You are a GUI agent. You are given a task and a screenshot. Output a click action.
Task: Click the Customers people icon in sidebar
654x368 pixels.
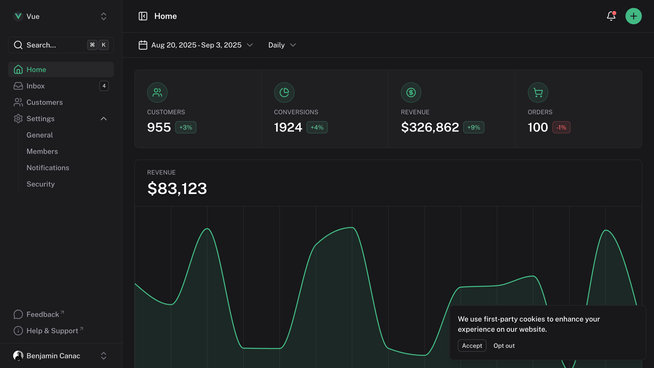(x=18, y=102)
